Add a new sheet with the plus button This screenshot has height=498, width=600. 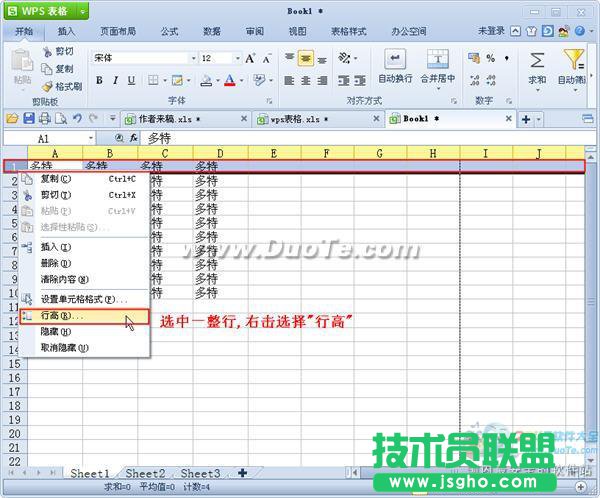click(242, 473)
